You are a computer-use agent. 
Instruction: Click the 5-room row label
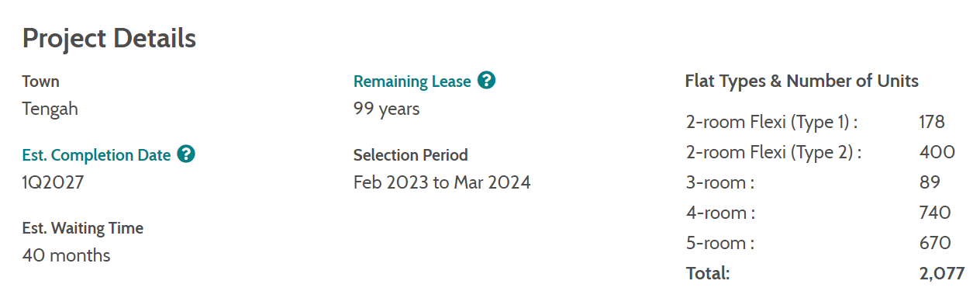coord(720,244)
